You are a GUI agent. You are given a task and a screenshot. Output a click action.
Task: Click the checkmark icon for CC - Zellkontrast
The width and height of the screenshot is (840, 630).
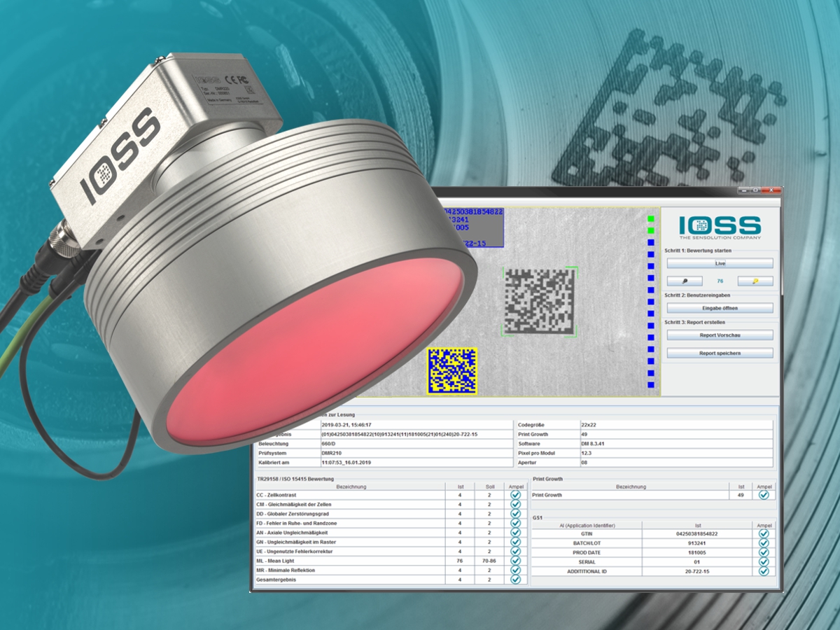(x=516, y=495)
